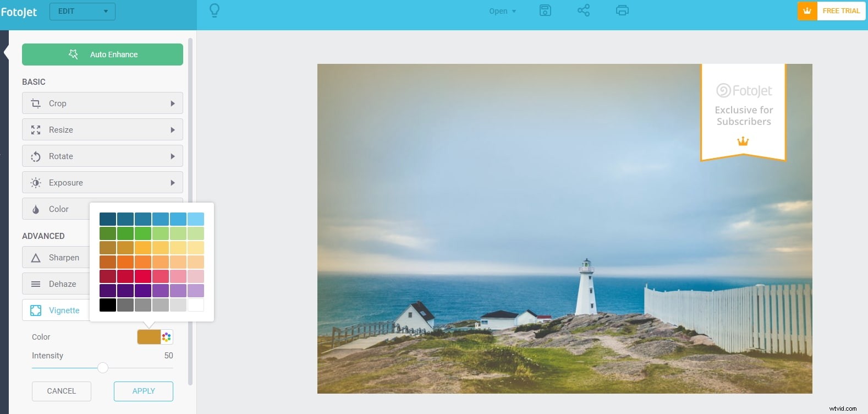Pick the dark orange-brown swatch
The height and width of the screenshot is (414, 868).
click(108, 262)
